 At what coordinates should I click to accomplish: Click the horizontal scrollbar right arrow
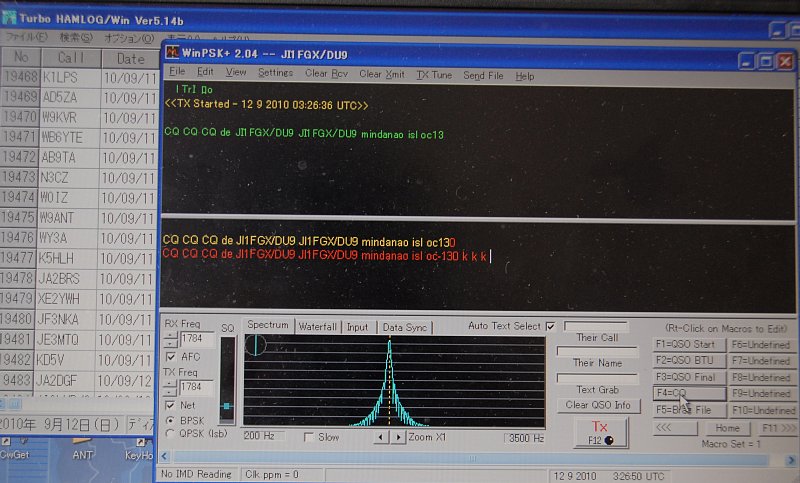(x=790, y=461)
